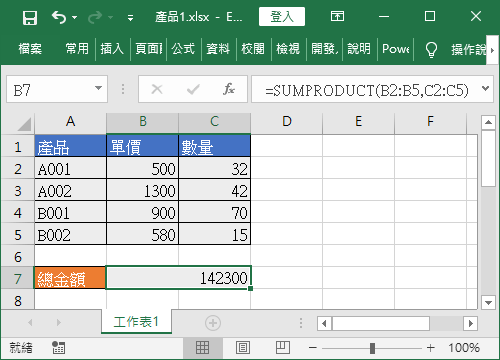Click cell with value 1300

[143, 190]
